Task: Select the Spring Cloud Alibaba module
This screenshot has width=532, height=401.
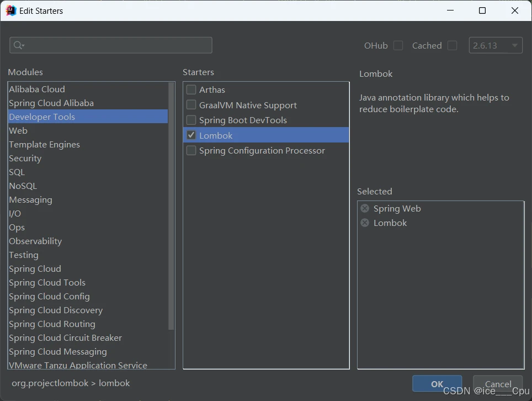Action: 51,103
